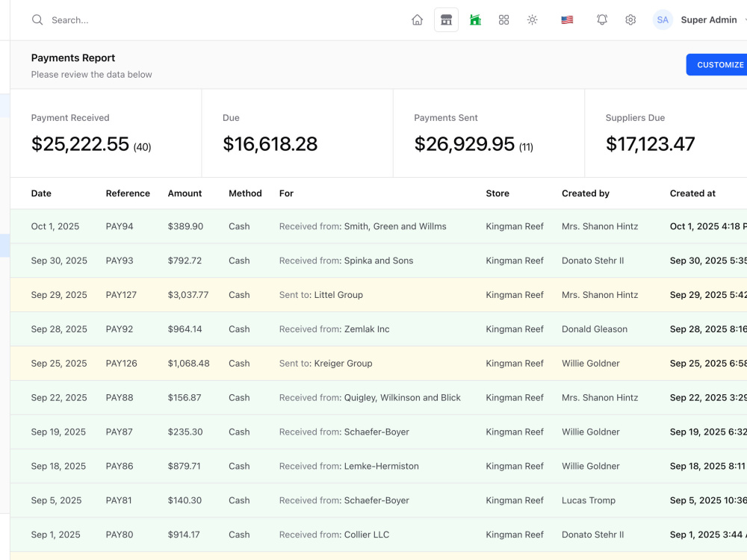The width and height of the screenshot is (747, 560).
Task: Open payment PAY94 row
Action: click(379, 226)
